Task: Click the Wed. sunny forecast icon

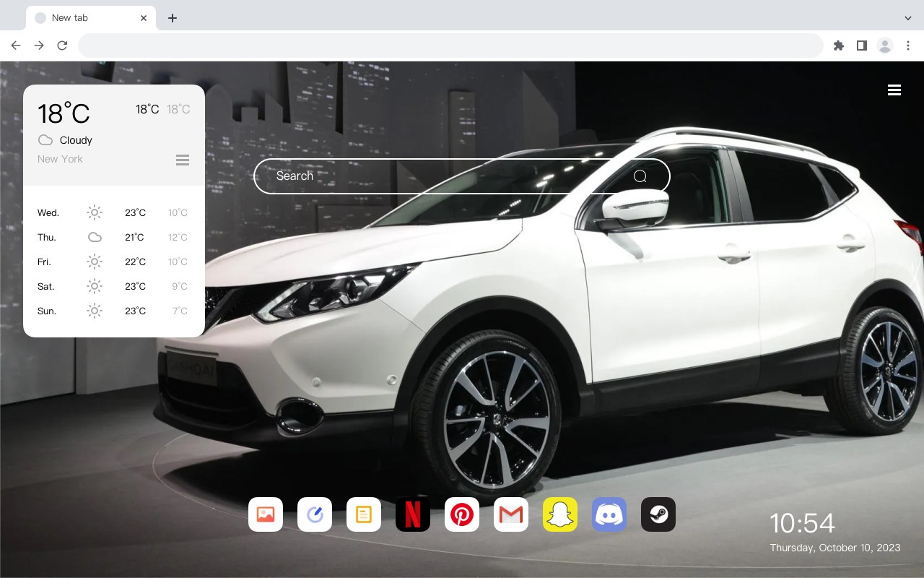Action: pyautogui.click(x=95, y=212)
